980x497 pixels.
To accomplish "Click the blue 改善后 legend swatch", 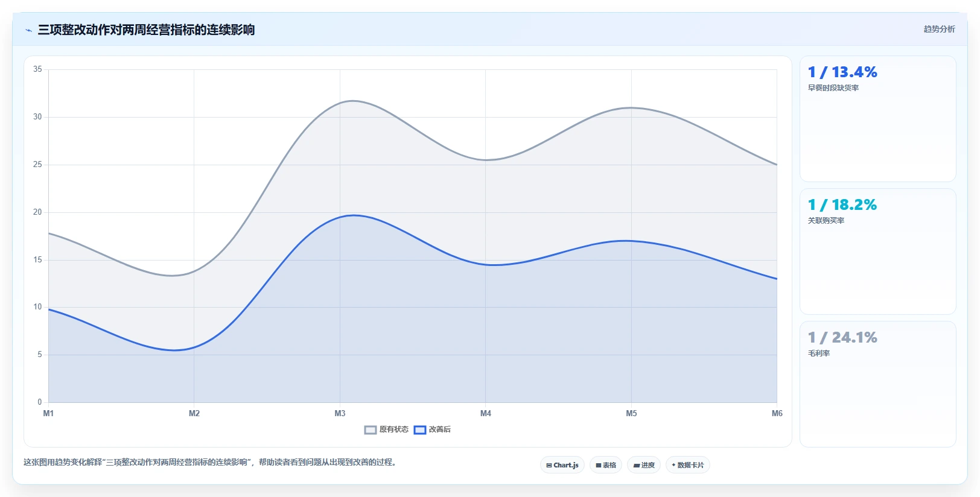I will 420,430.
